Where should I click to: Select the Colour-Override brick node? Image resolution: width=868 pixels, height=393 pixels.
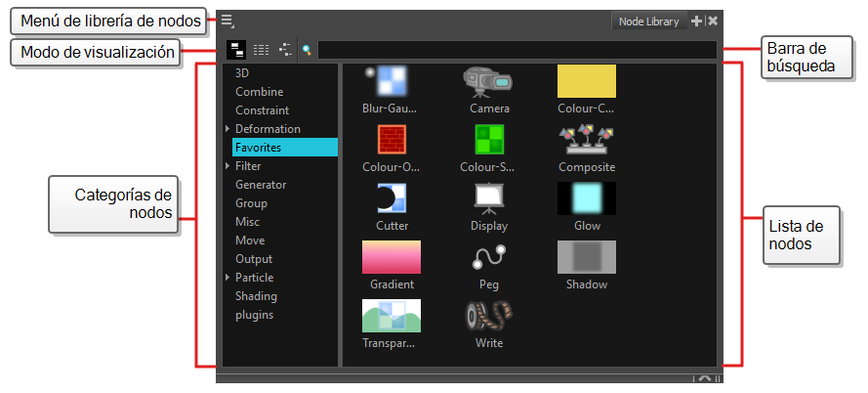[392, 139]
